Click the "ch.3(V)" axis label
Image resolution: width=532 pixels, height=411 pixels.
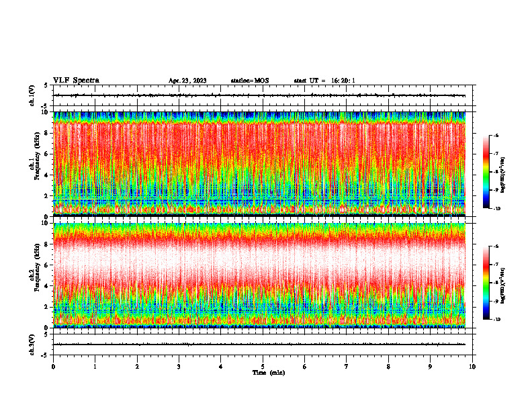(32, 345)
